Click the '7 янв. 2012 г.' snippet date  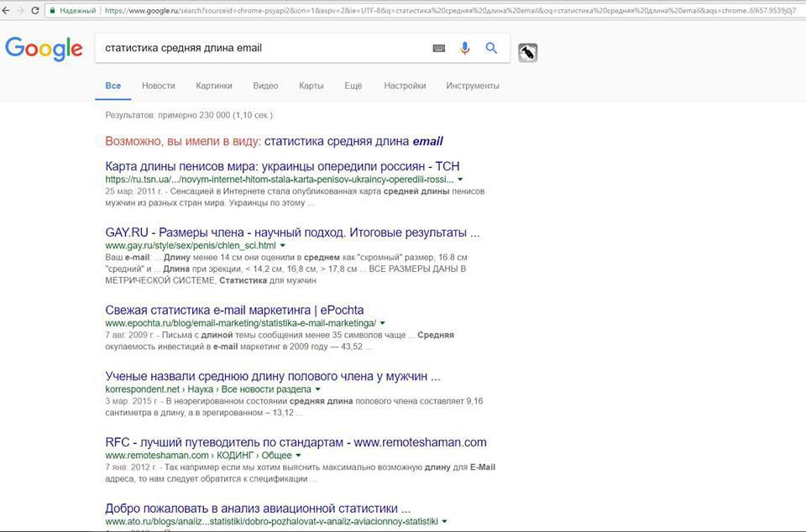pos(131,467)
